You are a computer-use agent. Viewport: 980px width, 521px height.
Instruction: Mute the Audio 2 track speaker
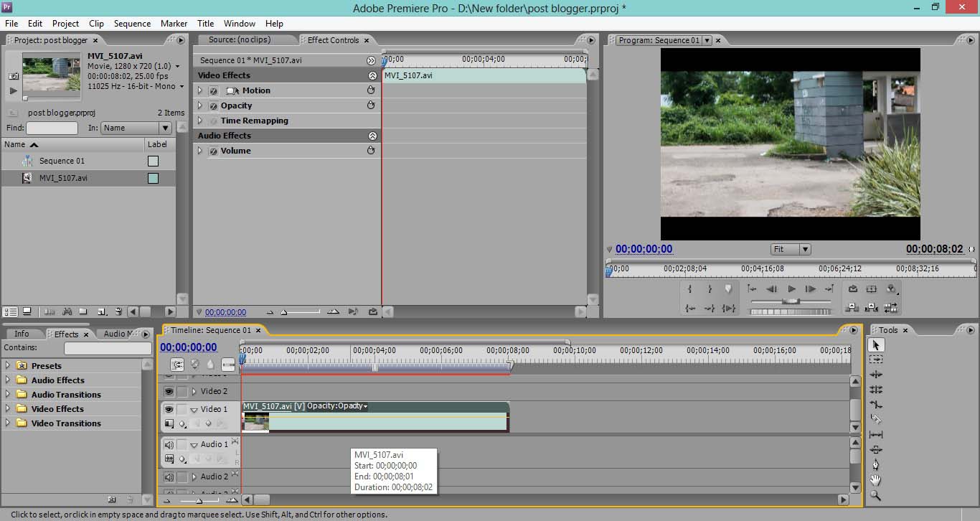(169, 477)
